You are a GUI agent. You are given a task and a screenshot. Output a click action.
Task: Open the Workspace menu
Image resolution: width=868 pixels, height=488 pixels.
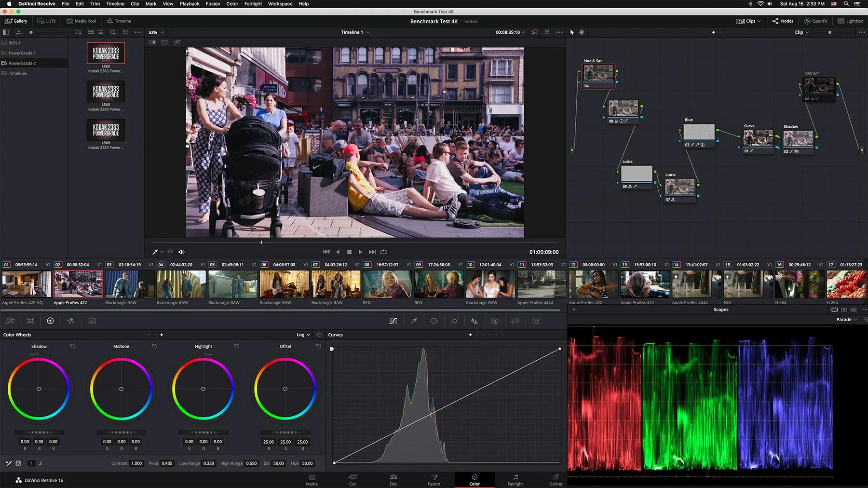click(280, 4)
